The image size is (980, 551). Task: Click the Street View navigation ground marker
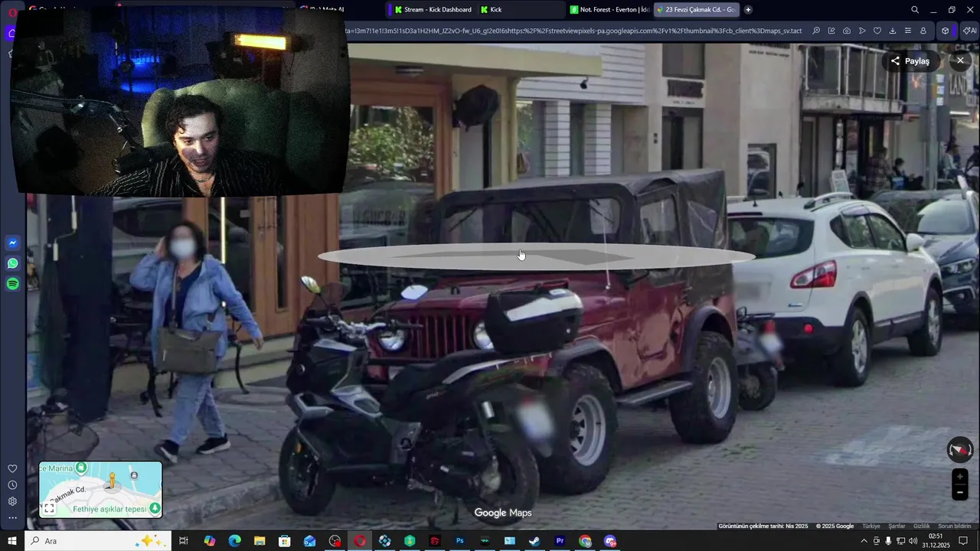coord(536,256)
